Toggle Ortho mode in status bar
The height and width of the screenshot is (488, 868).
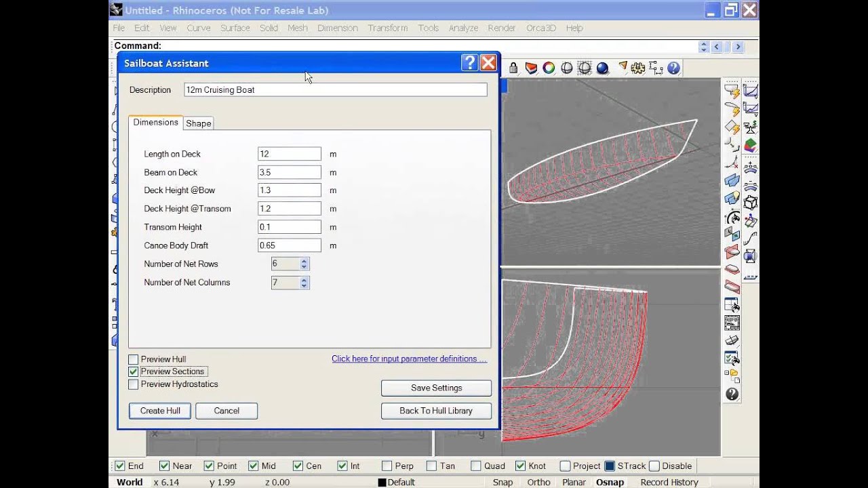539,482
